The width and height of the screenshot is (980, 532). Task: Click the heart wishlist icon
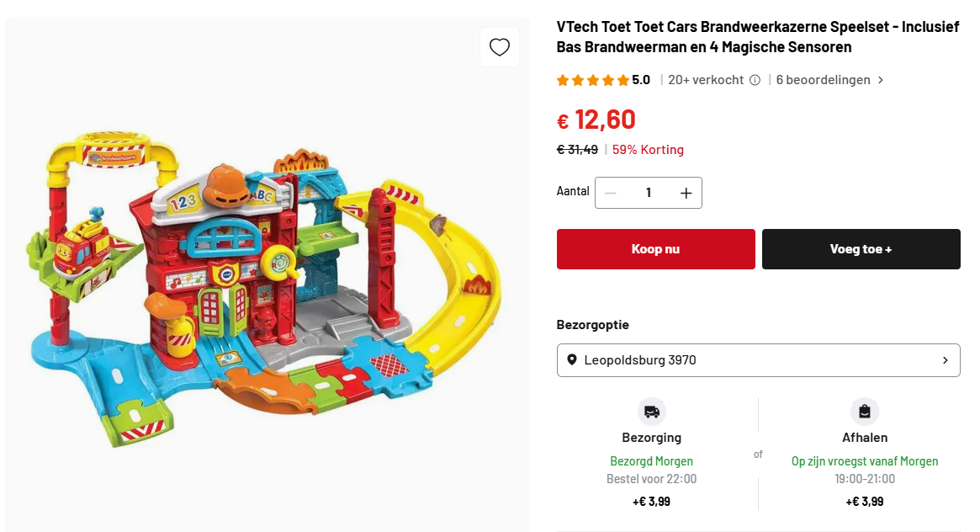coord(499,46)
